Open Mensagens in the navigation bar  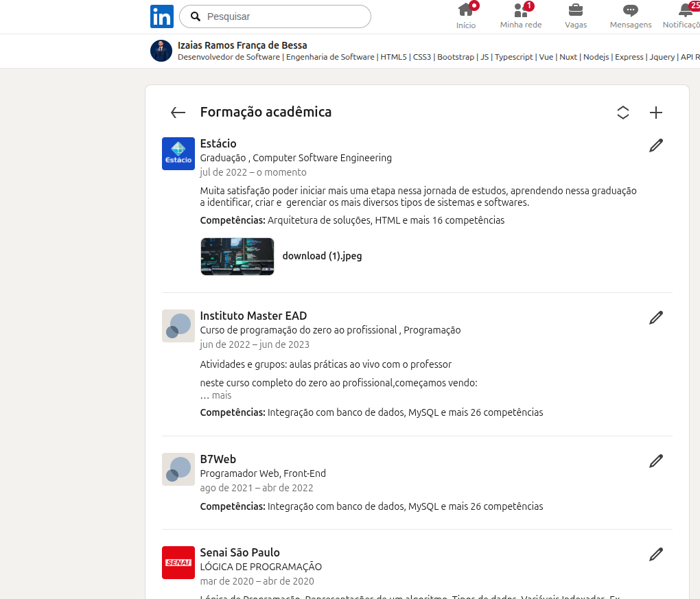[x=631, y=16]
